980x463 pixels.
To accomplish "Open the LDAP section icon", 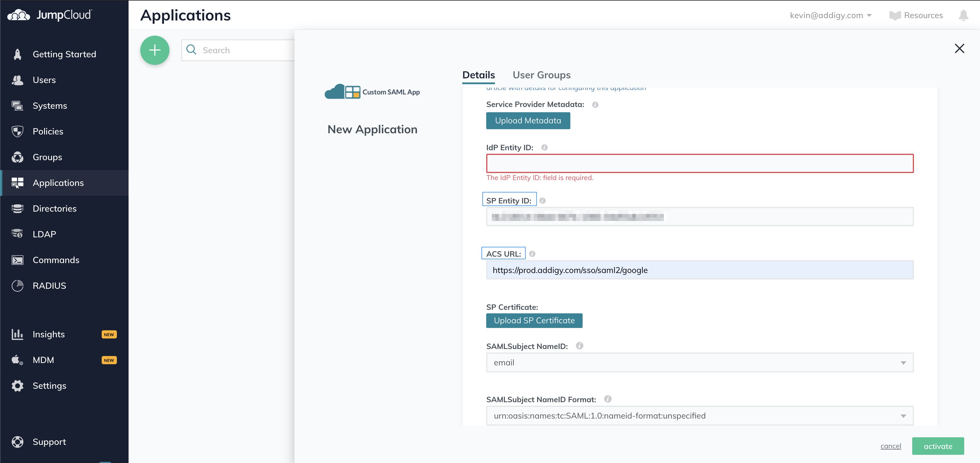I will pos(18,234).
